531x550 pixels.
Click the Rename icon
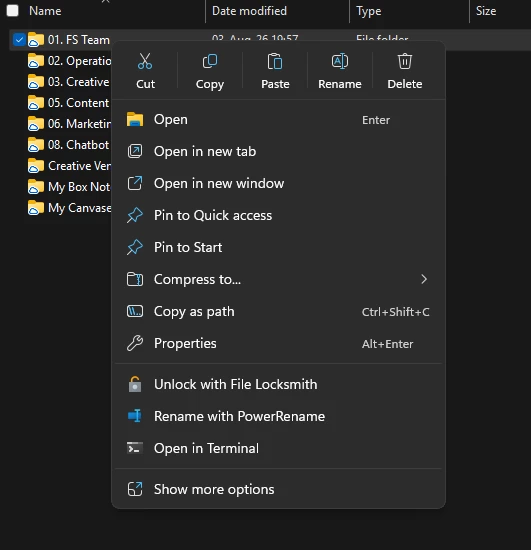[340, 61]
